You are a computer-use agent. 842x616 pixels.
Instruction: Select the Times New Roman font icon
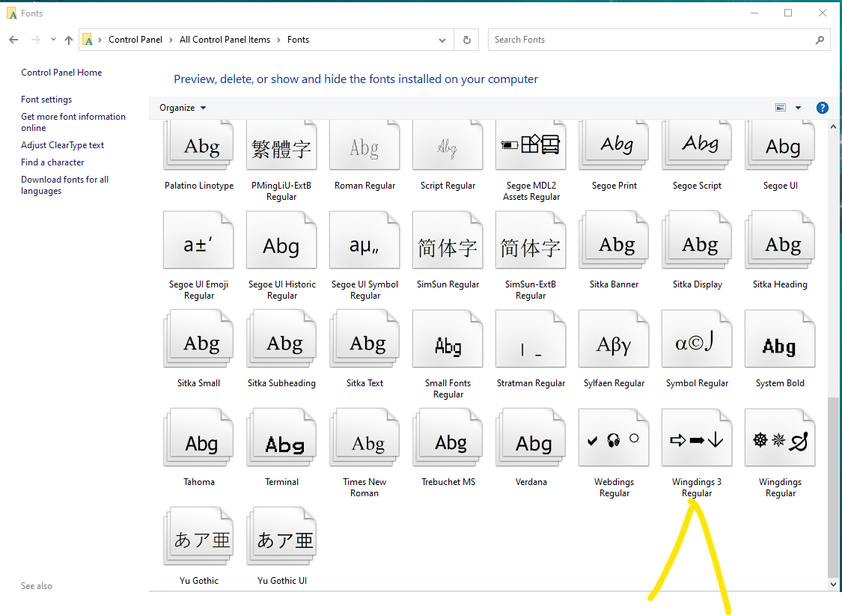click(x=364, y=438)
